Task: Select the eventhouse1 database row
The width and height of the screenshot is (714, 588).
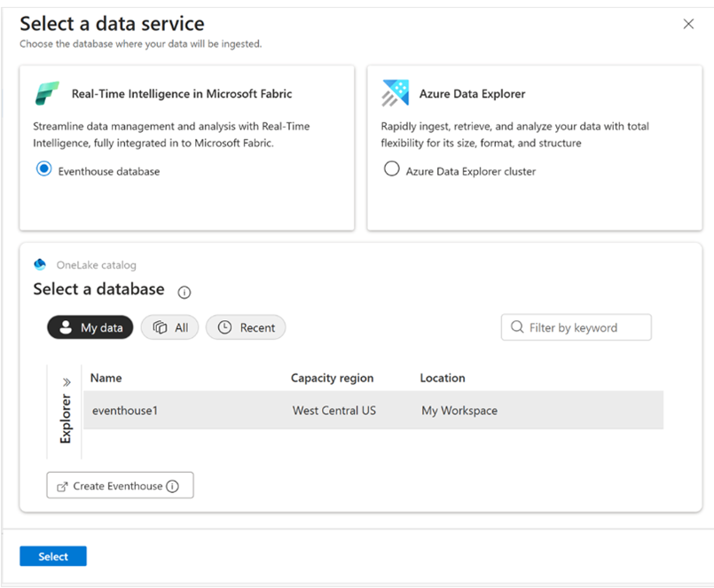Action: click(373, 411)
